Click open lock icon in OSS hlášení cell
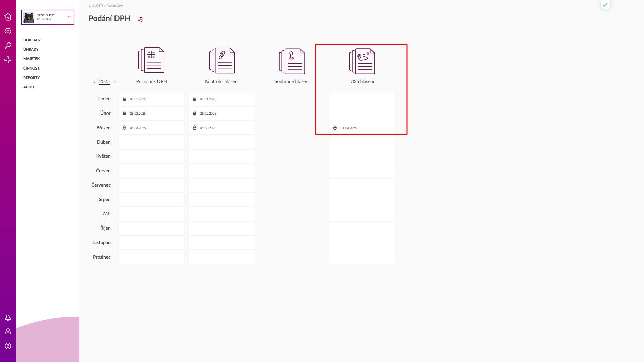The image size is (644, 362). [x=335, y=128]
